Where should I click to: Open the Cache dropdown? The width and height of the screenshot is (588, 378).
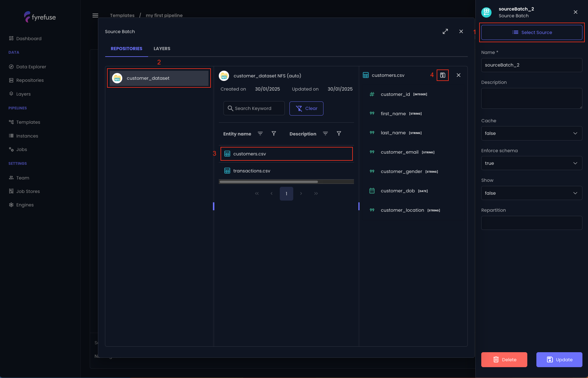[532, 133]
